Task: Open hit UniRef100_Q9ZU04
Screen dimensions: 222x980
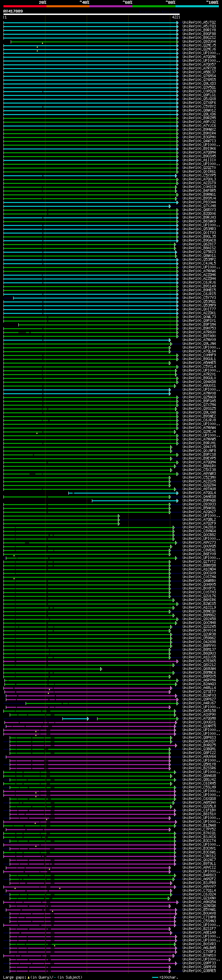Action: pyautogui.click(x=199, y=41)
